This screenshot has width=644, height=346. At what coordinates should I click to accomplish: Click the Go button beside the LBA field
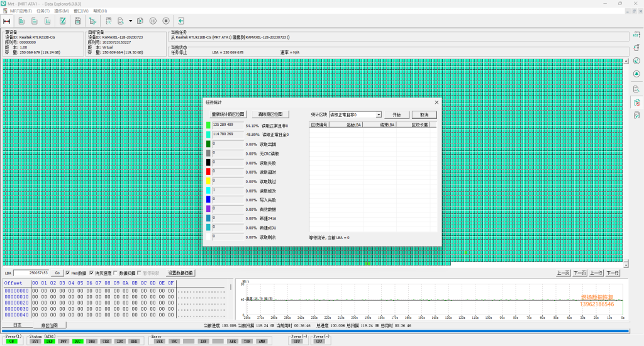[x=57, y=273]
